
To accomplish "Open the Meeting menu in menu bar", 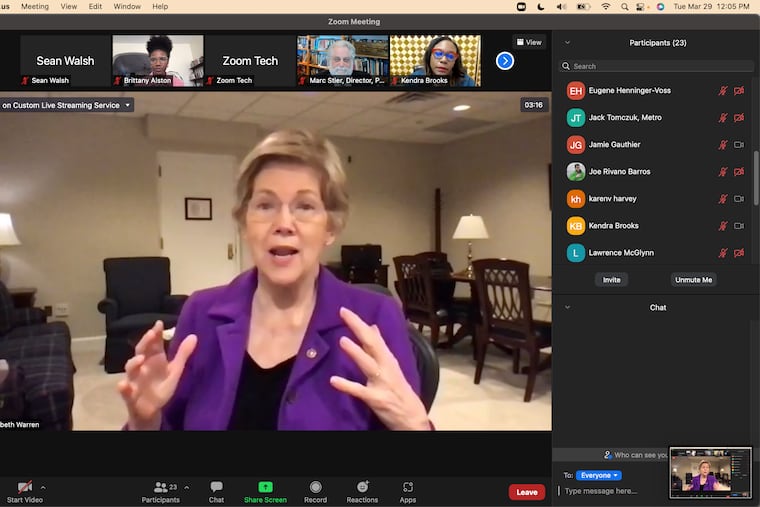I will [35, 6].
